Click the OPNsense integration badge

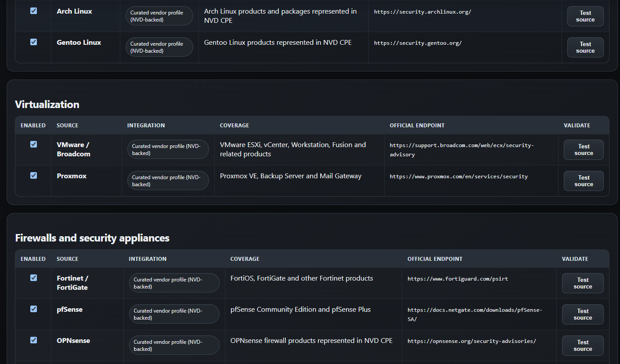(174, 346)
